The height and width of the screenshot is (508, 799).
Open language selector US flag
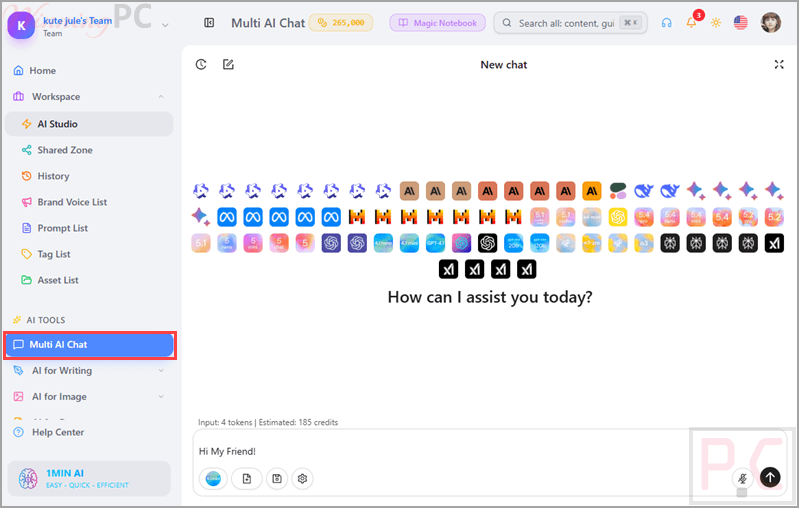click(741, 23)
